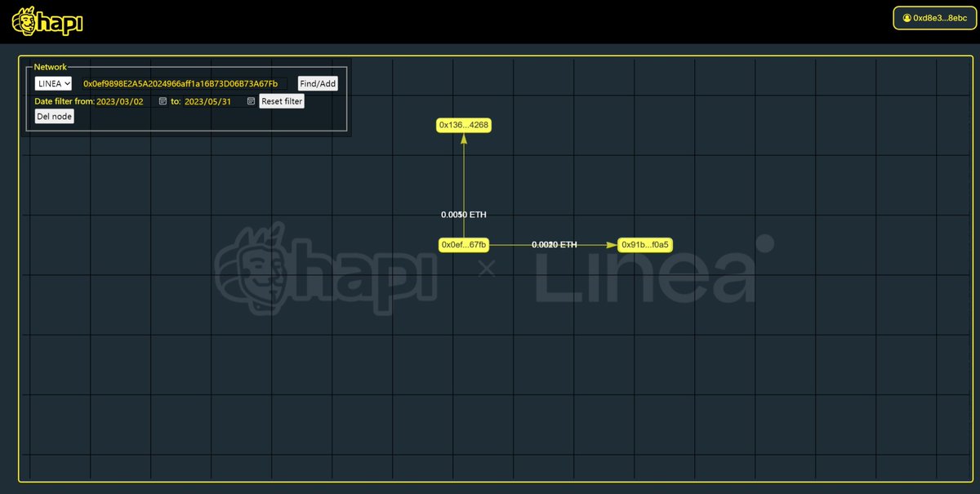Open the calendar picker for to date
This screenshot has width=980, height=494.
pyautogui.click(x=251, y=102)
